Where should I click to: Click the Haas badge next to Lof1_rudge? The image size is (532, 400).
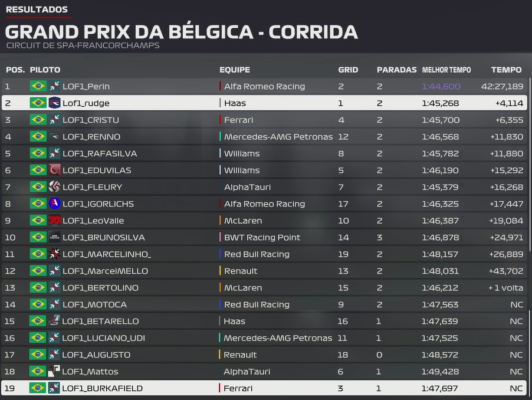click(54, 103)
